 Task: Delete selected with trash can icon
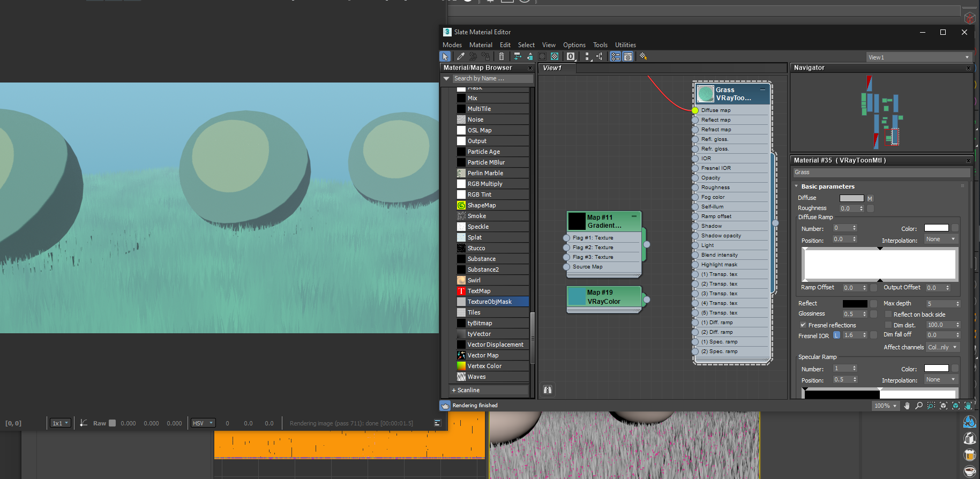tap(502, 56)
